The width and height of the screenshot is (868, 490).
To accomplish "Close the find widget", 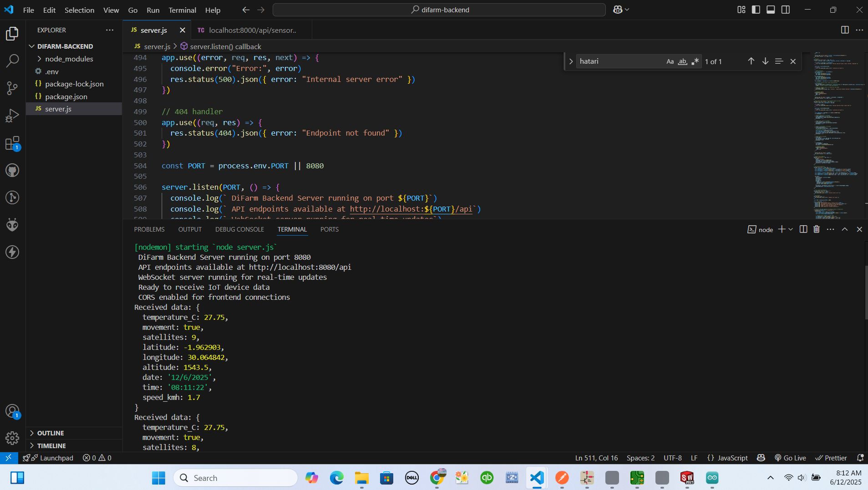I will click(793, 61).
